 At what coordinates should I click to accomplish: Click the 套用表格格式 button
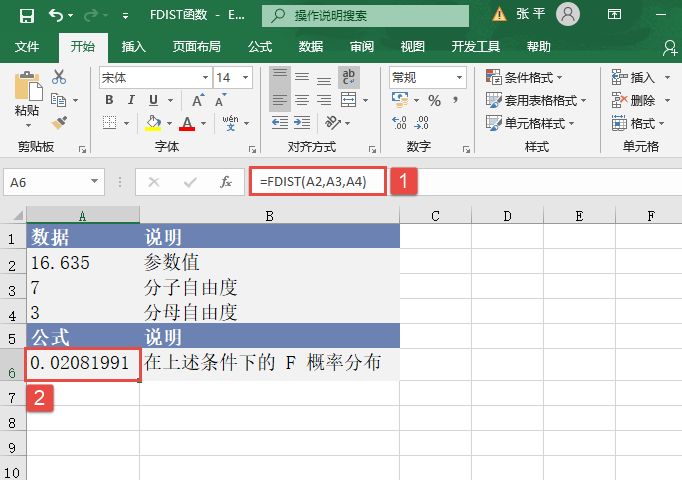pyautogui.click(x=531, y=101)
